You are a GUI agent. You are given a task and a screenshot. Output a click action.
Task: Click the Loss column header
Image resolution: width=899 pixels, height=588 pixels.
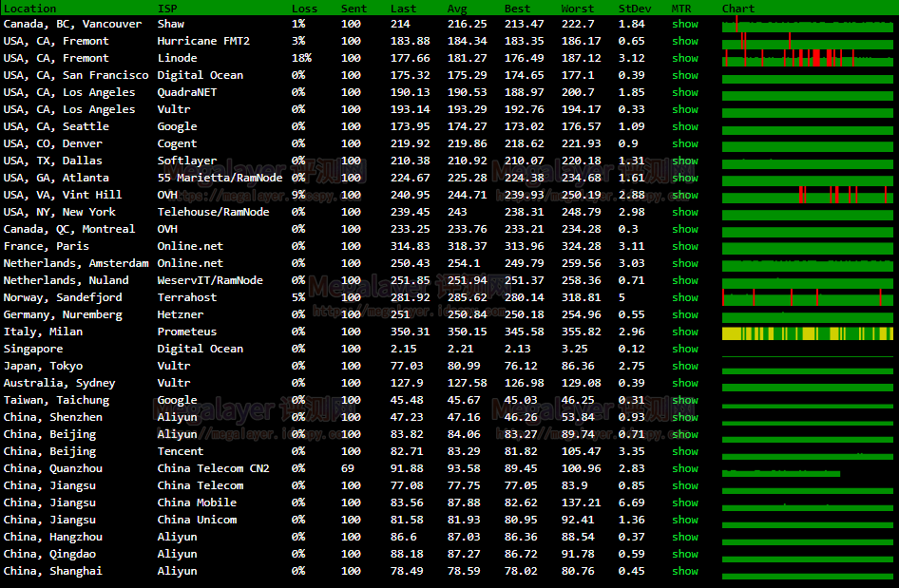(304, 9)
